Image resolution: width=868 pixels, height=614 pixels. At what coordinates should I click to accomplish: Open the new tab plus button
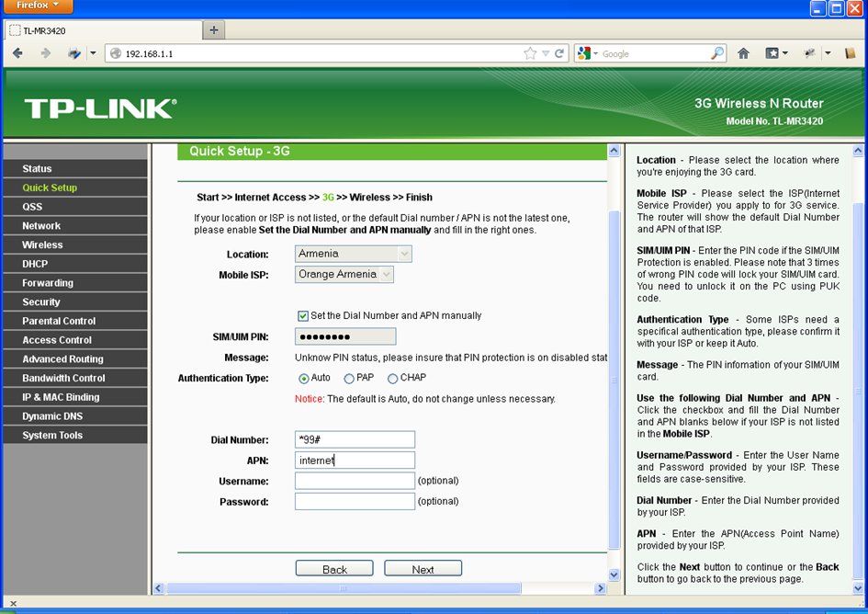[214, 30]
